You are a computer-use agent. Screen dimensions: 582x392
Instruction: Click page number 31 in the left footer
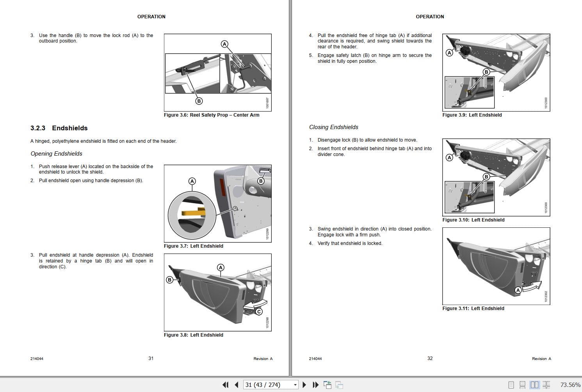[151, 358]
